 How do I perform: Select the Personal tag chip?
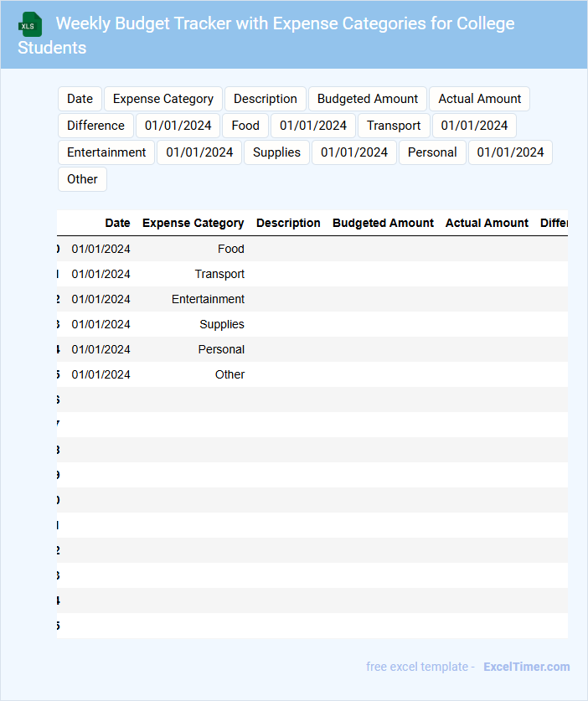(x=432, y=152)
